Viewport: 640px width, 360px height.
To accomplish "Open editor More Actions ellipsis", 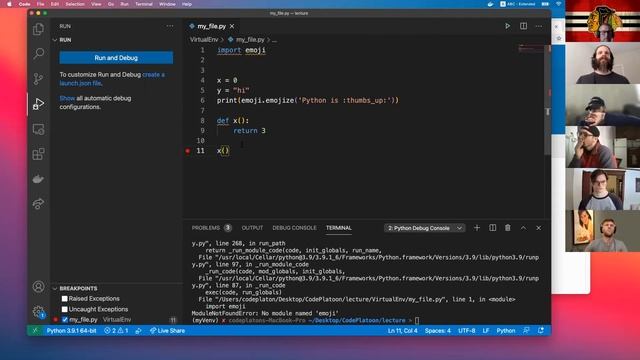I will tap(539, 26).
